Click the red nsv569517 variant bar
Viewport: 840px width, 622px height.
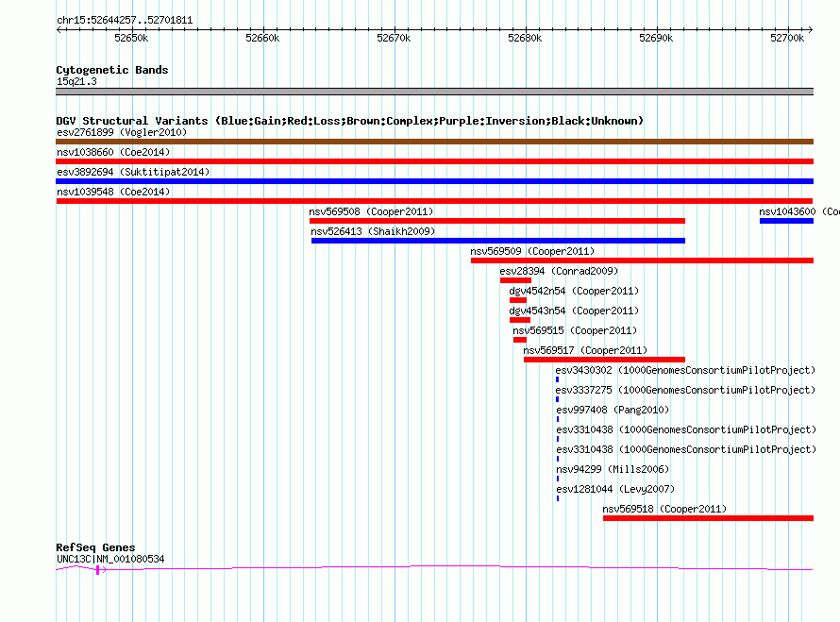click(604, 360)
